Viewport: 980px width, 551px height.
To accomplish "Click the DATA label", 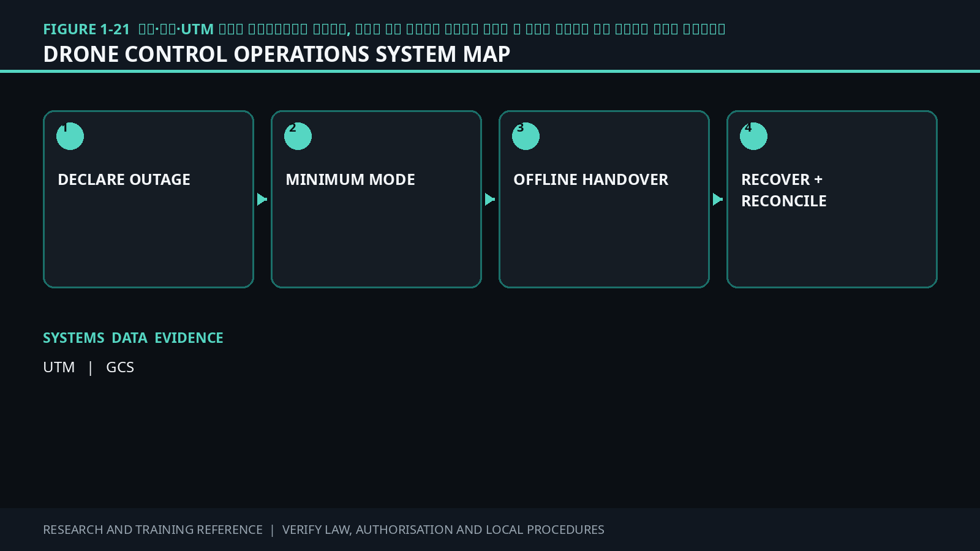I will pyautogui.click(x=129, y=338).
